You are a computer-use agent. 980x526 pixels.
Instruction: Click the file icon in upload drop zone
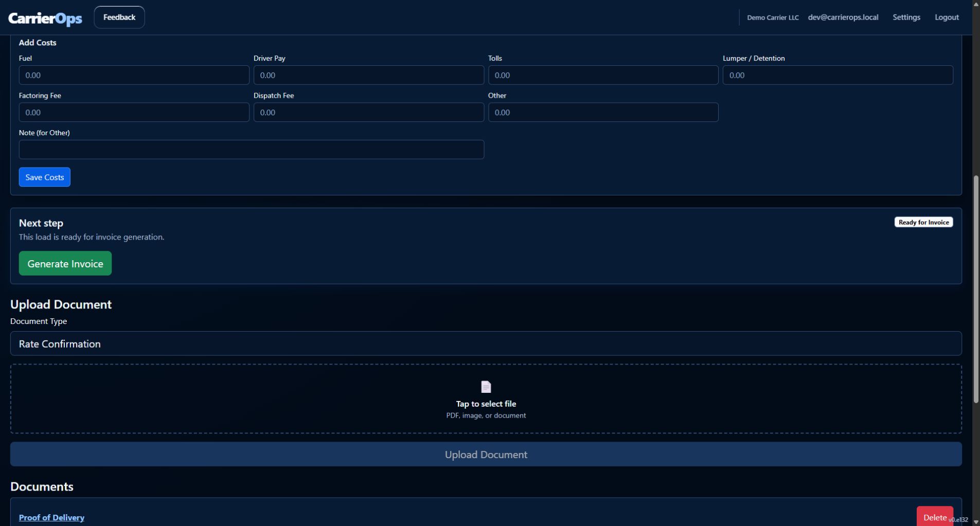tap(486, 387)
